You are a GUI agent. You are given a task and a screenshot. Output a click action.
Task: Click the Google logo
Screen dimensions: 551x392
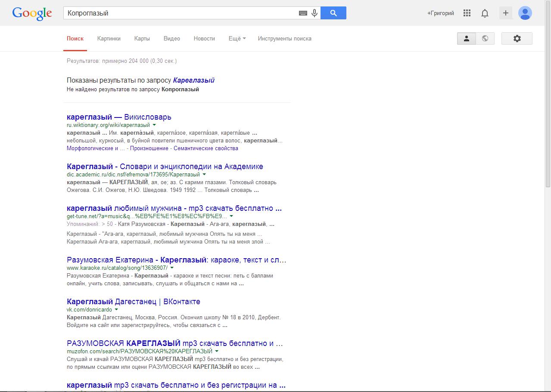32,13
